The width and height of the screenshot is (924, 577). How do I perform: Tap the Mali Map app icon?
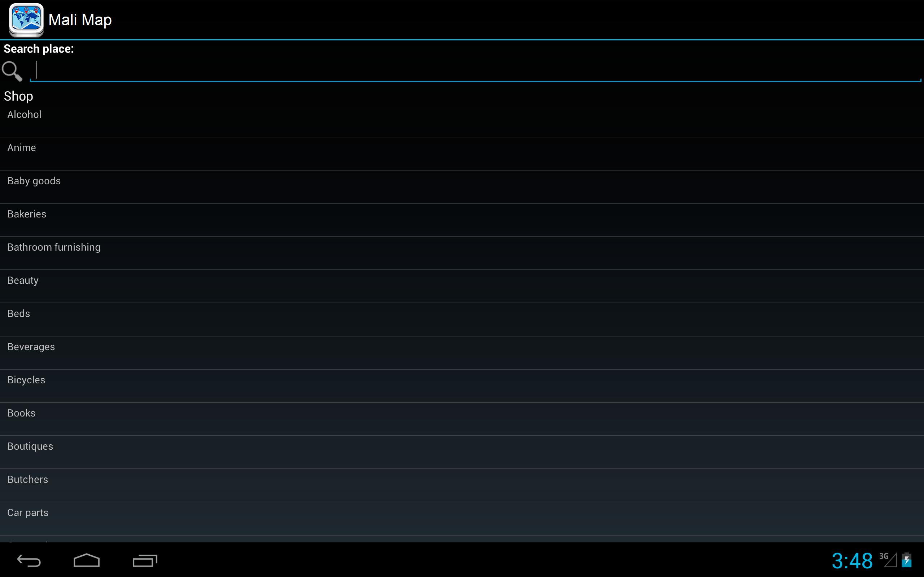pyautogui.click(x=26, y=19)
